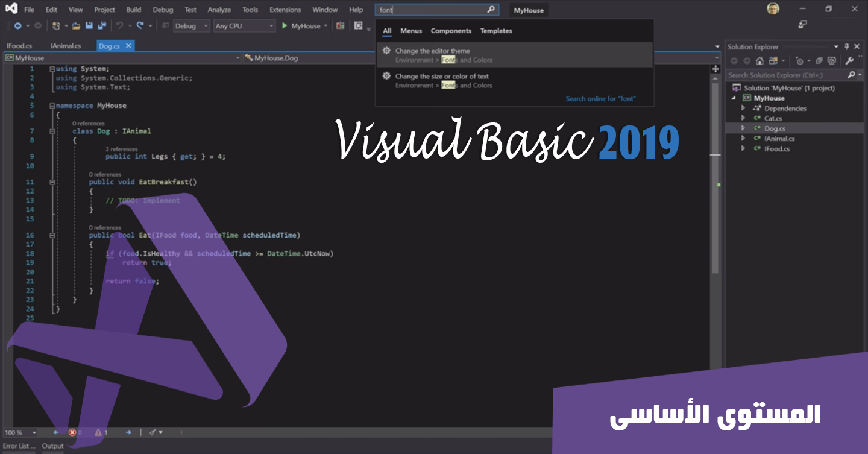Screen dimensions: 868x454
Task: Select the Components search filter tab
Action: click(x=451, y=31)
